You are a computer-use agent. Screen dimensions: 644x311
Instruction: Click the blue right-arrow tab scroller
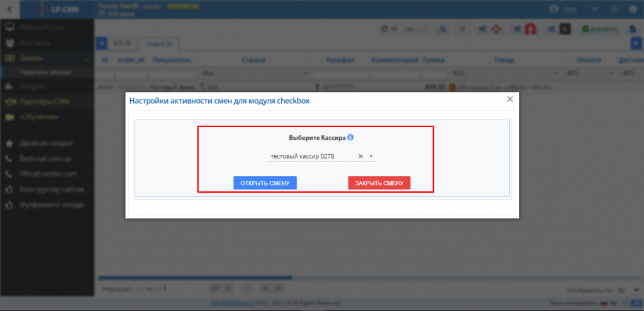[636, 43]
